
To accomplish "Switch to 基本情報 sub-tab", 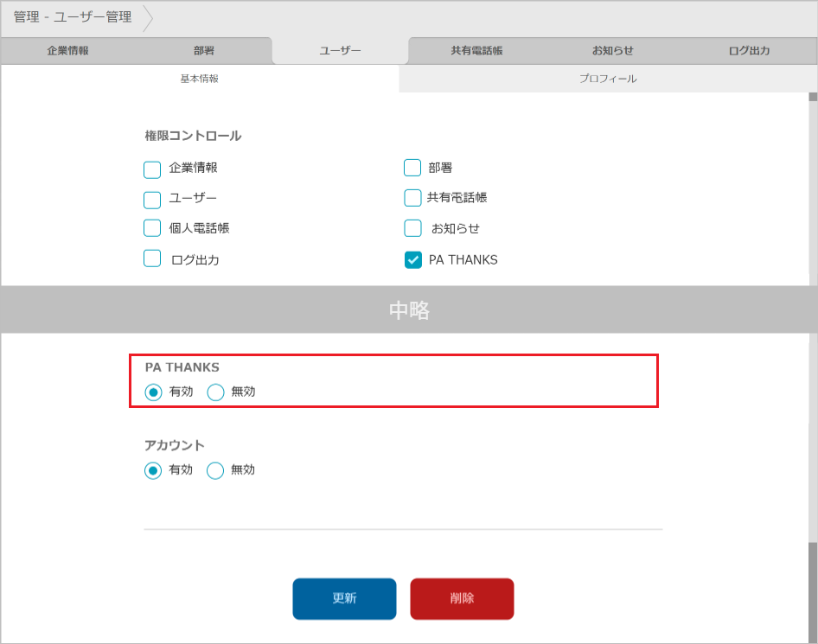I will (x=199, y=79).
